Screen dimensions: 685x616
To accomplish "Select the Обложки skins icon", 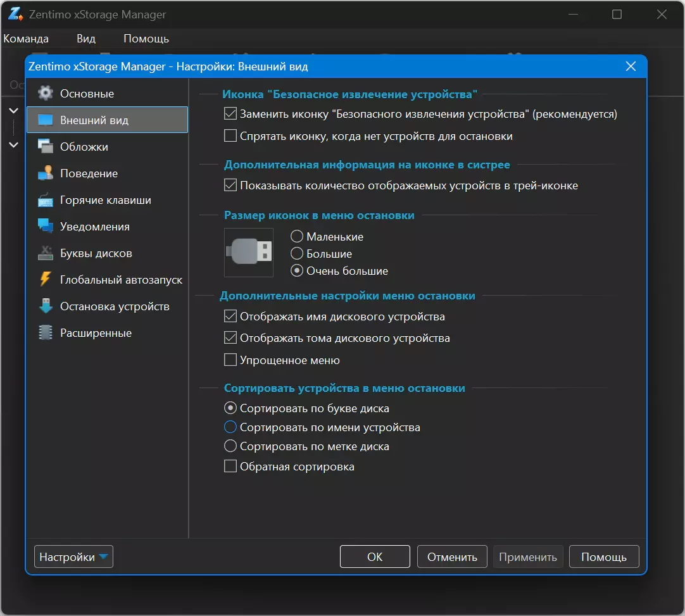I will pos(46,146).
